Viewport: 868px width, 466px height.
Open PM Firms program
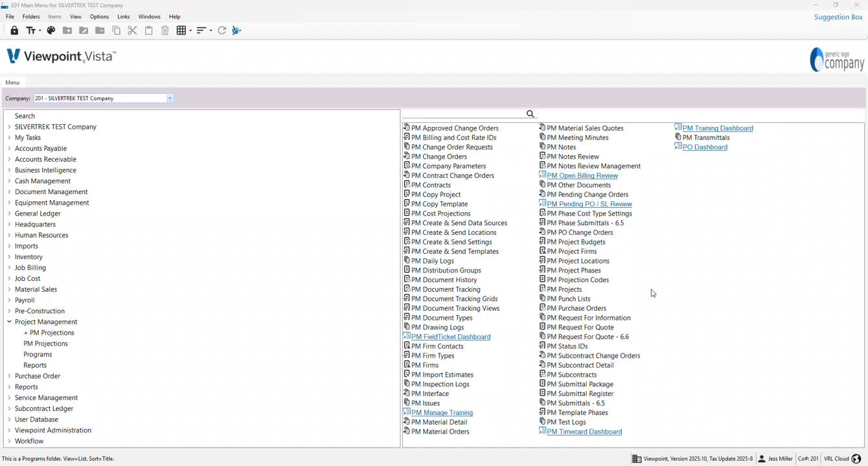[425, 365]
